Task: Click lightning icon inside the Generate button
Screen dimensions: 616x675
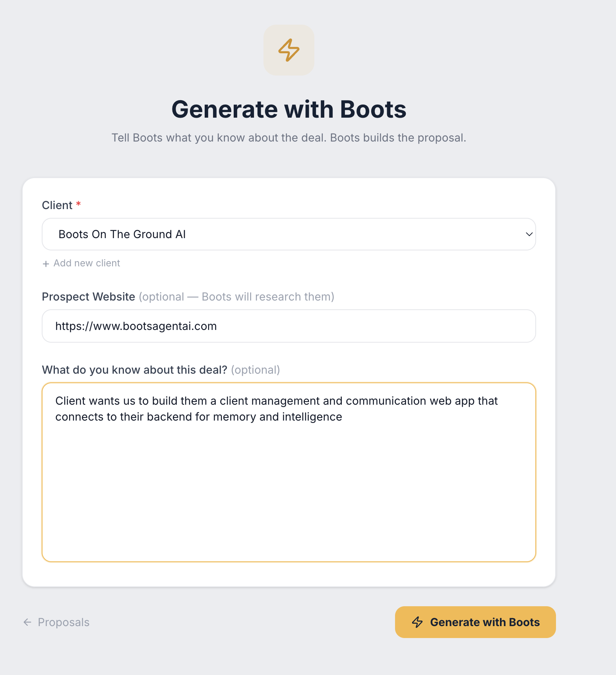Action: [x=417, y=622]
